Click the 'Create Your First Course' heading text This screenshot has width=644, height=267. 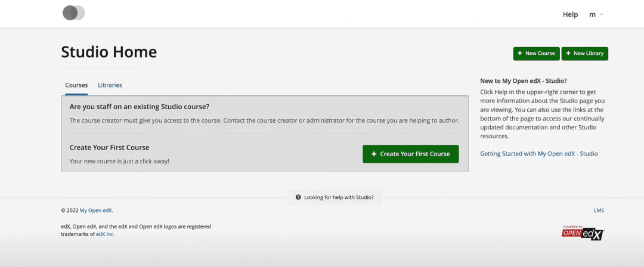109,147
